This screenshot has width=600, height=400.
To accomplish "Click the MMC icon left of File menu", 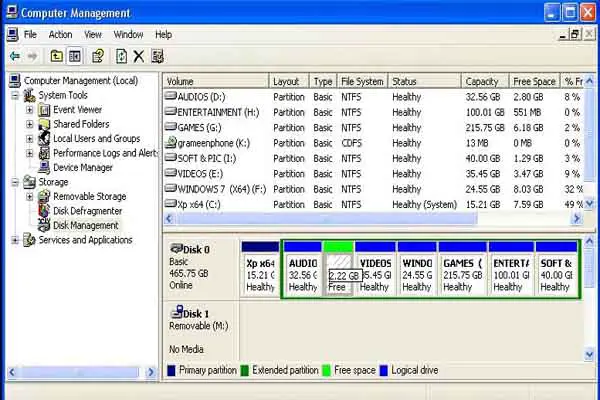I will click(12, 35).
